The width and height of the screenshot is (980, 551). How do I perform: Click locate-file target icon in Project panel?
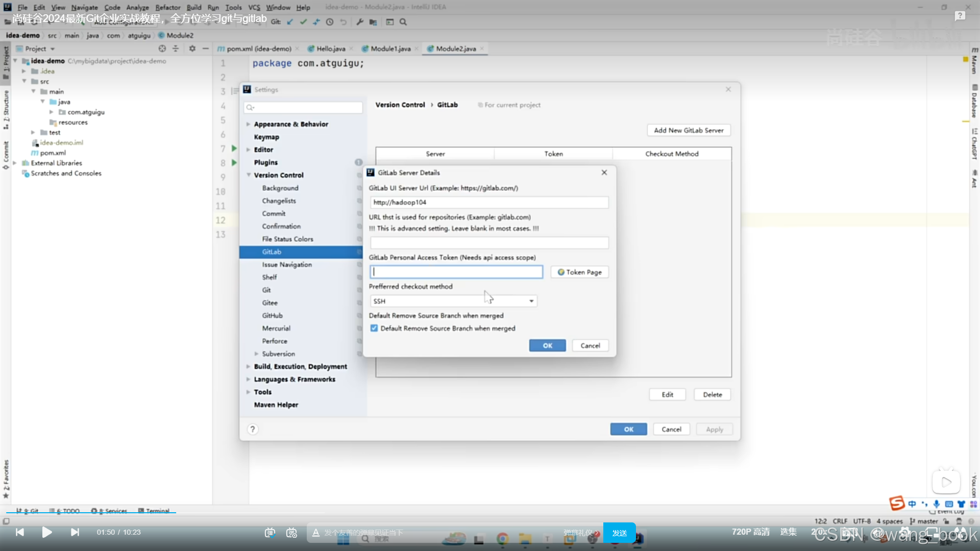162,48
